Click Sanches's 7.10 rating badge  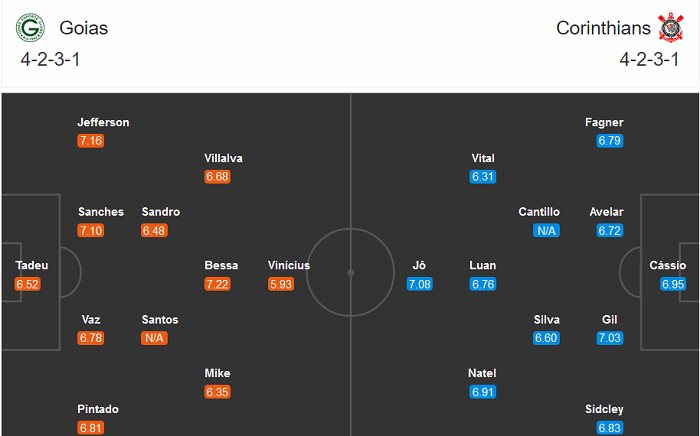(x=90, y=230)
